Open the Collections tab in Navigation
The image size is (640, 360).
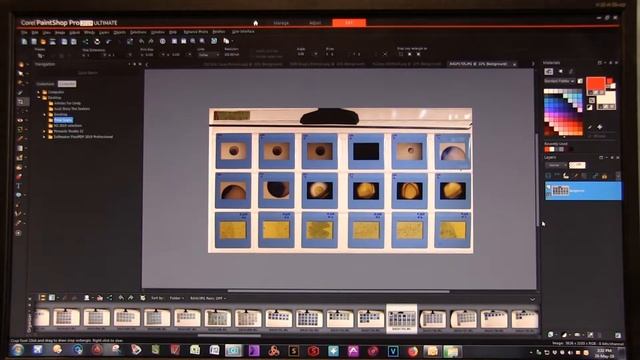pos(45,84)
